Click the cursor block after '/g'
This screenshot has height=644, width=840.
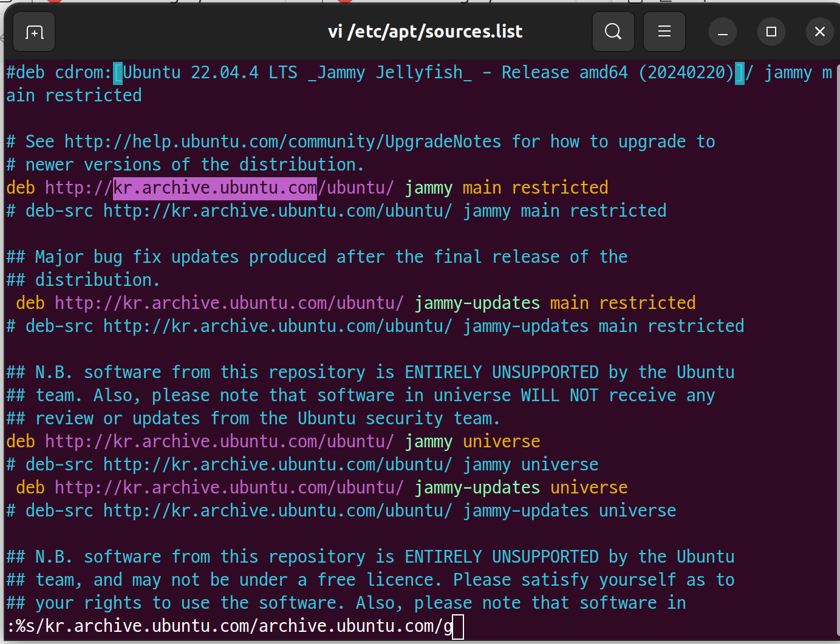[x=458, y=626]
